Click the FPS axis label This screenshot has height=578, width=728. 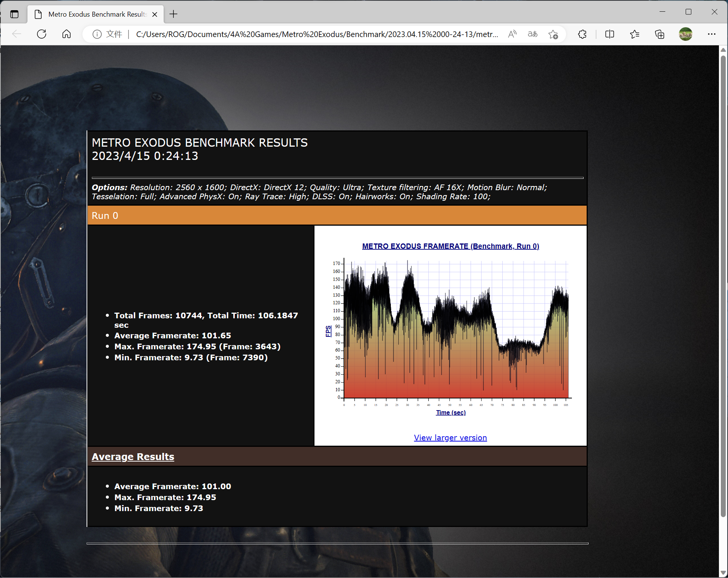coord(328,331)
